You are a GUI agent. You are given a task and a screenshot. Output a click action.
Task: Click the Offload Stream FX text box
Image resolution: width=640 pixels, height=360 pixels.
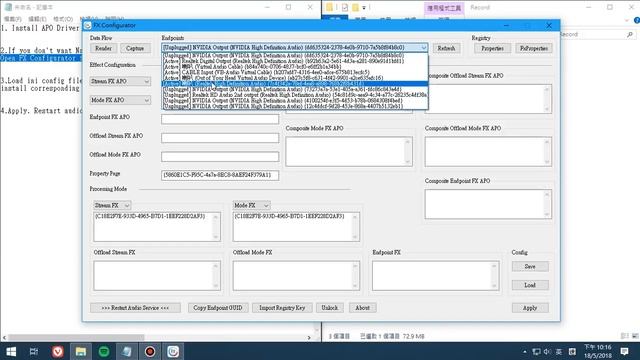point(157,276)
